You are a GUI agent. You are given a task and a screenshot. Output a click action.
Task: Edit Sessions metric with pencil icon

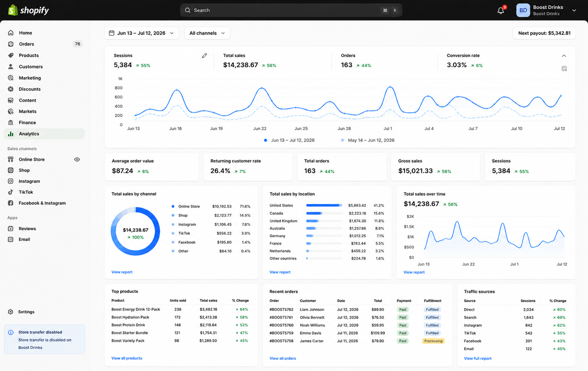tap(204, 56)
